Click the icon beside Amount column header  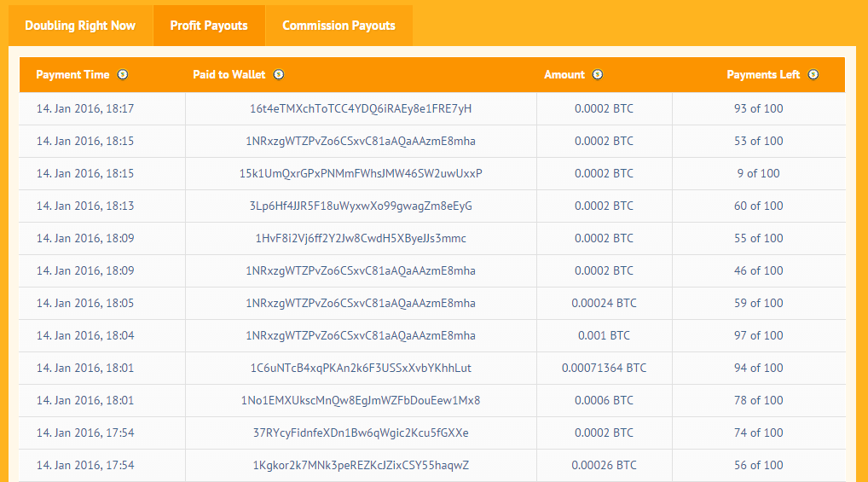coord(597,75)
